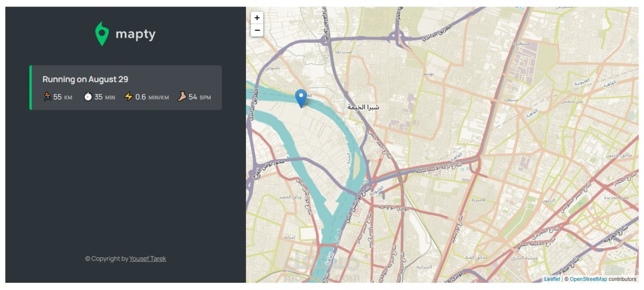Zoom out on the map
This screenshot has height=290, width=644.
click(257, 30)
